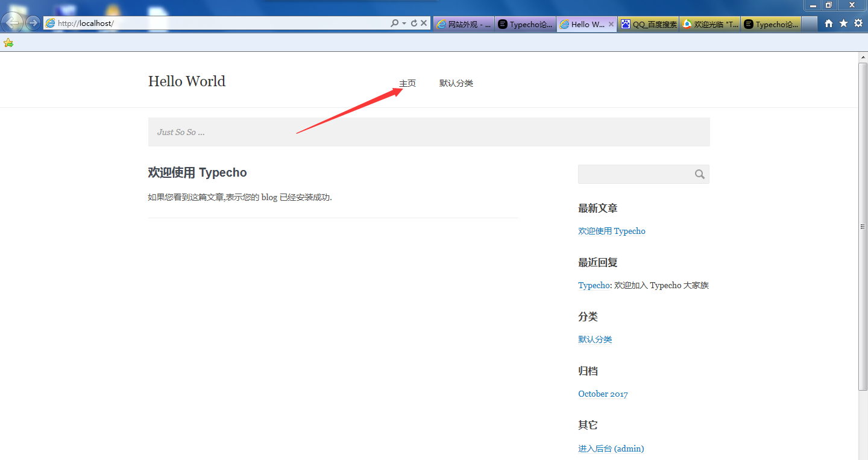
Task: Switch to the last Typecho论 tab
Action: pos(771,24)
